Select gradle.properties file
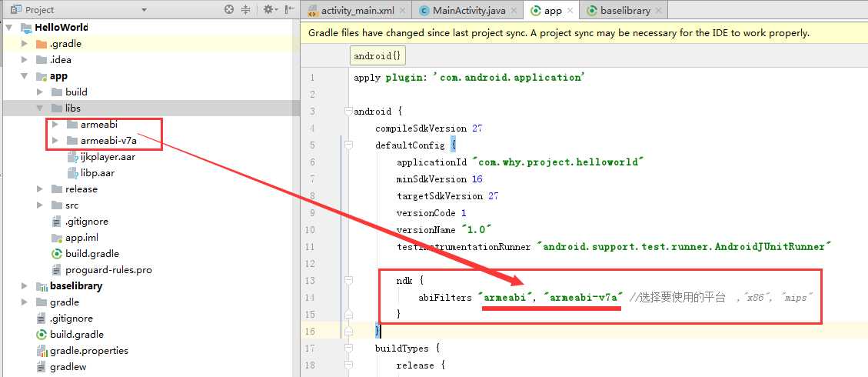Image resolution: width=868 pixels, height=377 pixels. [88, 350]
